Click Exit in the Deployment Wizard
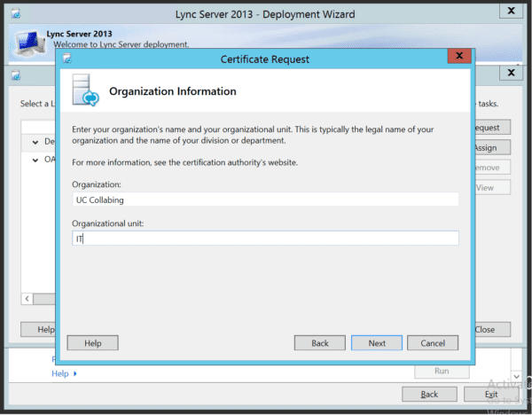532x415 pixels. [491, 394]
